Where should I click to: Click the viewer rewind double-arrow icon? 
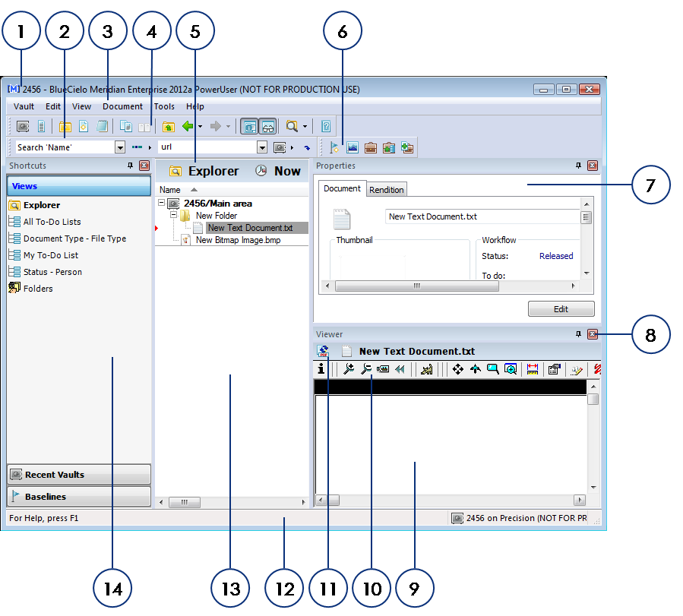[x=400, y=369]
